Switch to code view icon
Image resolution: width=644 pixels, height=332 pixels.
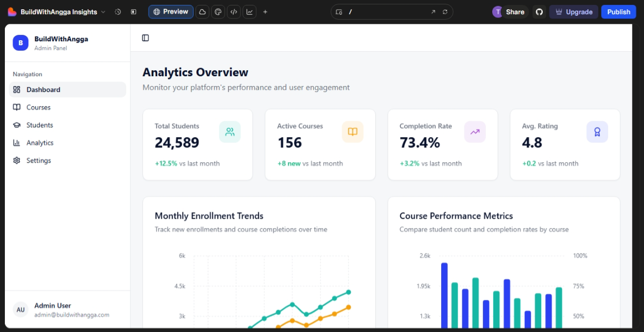pyautogui.click(x=233, y=12)
